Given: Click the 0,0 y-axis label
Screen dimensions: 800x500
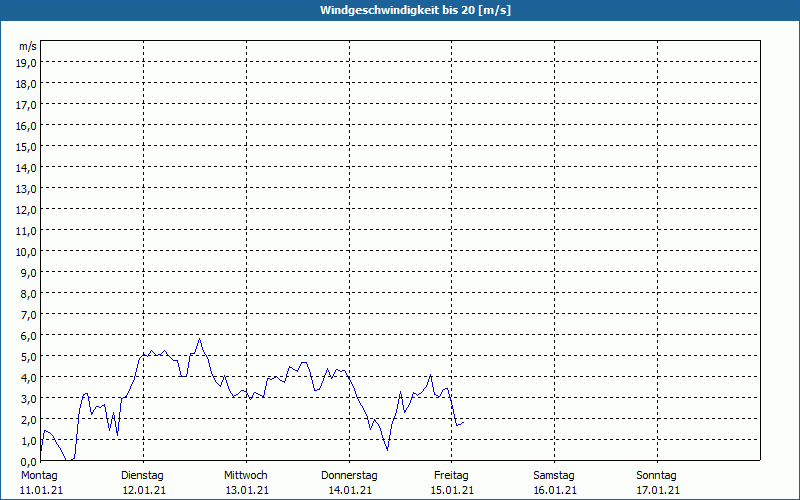Looking at the screenshot, I should tap(29, 462).
